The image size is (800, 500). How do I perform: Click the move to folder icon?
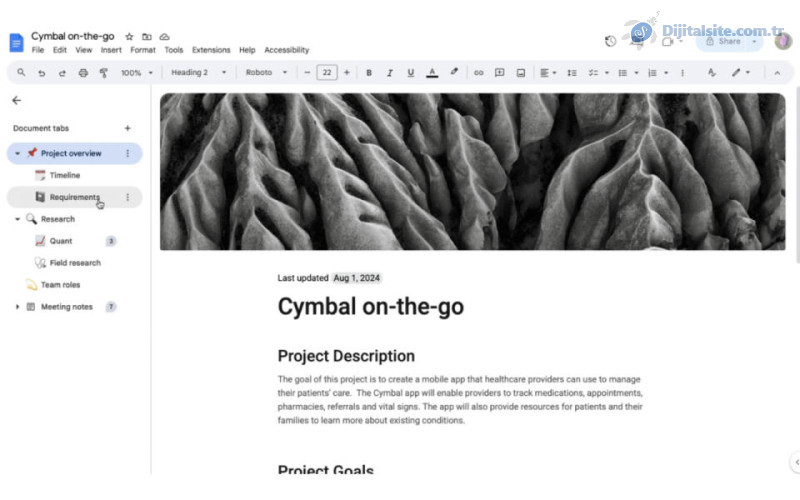pos(146,37)
